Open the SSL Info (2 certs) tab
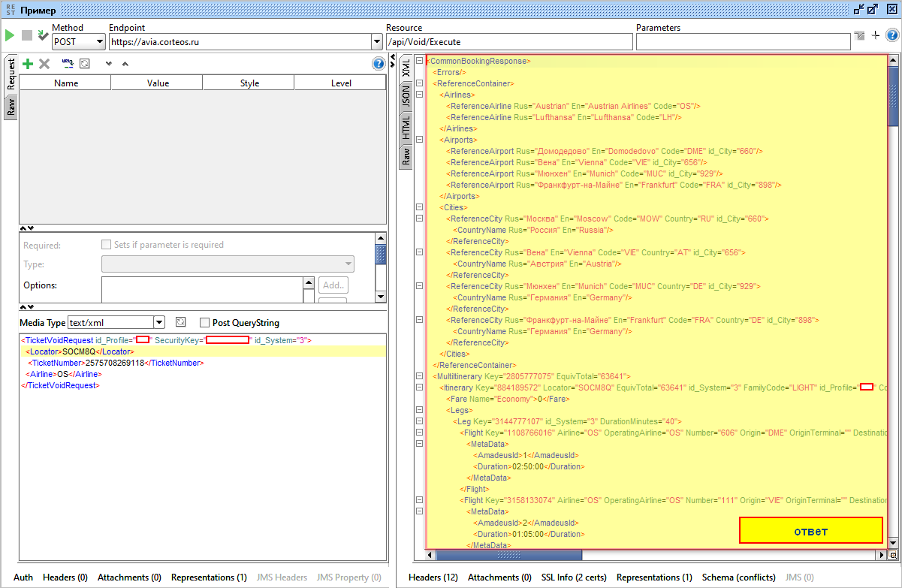This screenshot has width=902, height=588. (x=574, y=577)
